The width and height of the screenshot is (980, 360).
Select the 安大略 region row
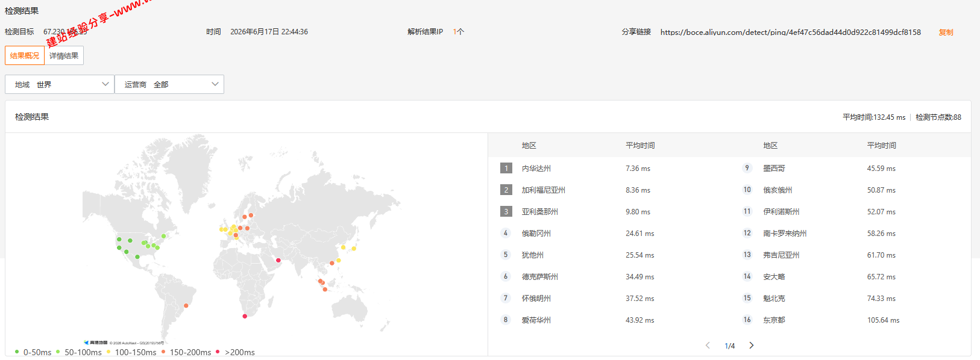click(x=850, y=276)
